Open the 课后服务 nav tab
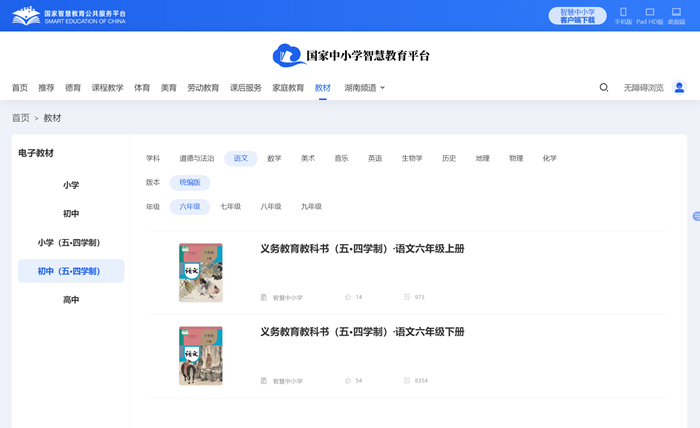Viewport: 700px width, 428px height. coord(246,87)
